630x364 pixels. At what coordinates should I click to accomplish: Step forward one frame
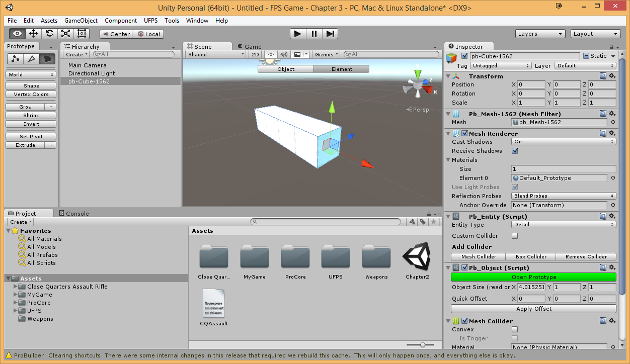330,34
